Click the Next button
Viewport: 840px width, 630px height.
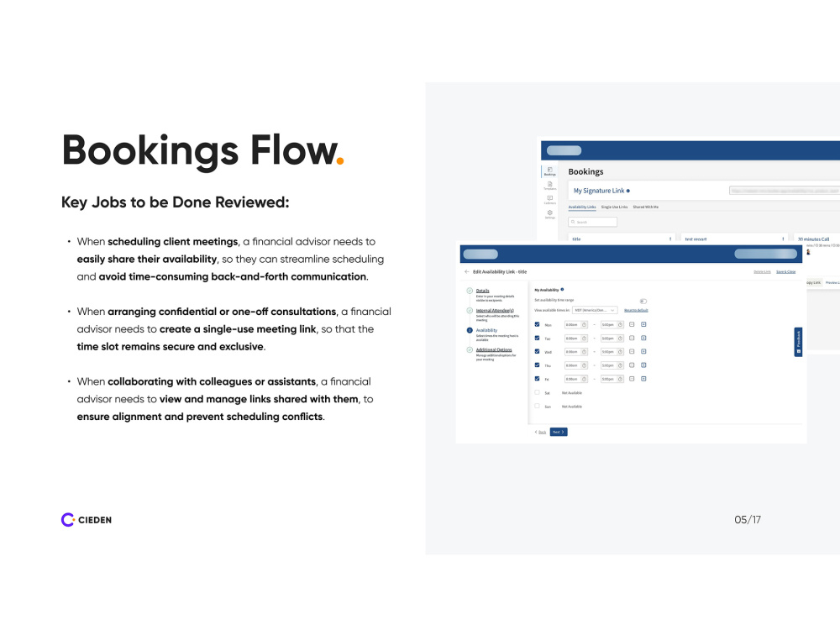pyautogui.click(x=559, y=432)
